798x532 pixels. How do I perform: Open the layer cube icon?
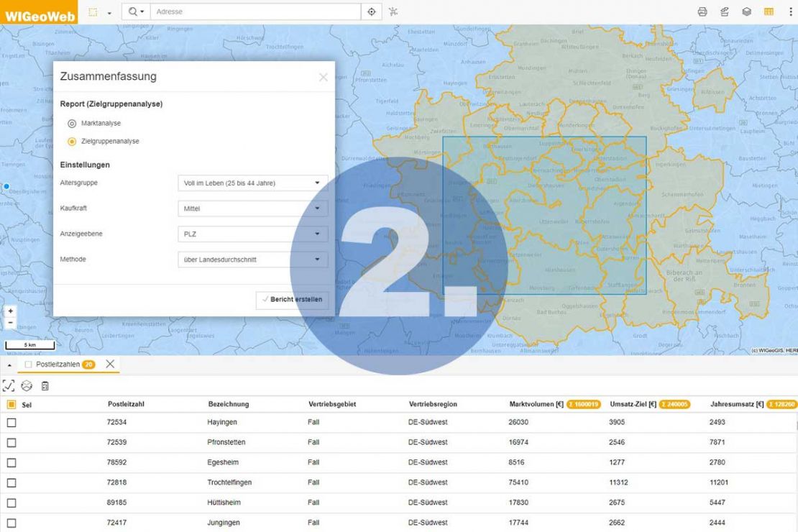pyautogui.click(x=747, y=12)
